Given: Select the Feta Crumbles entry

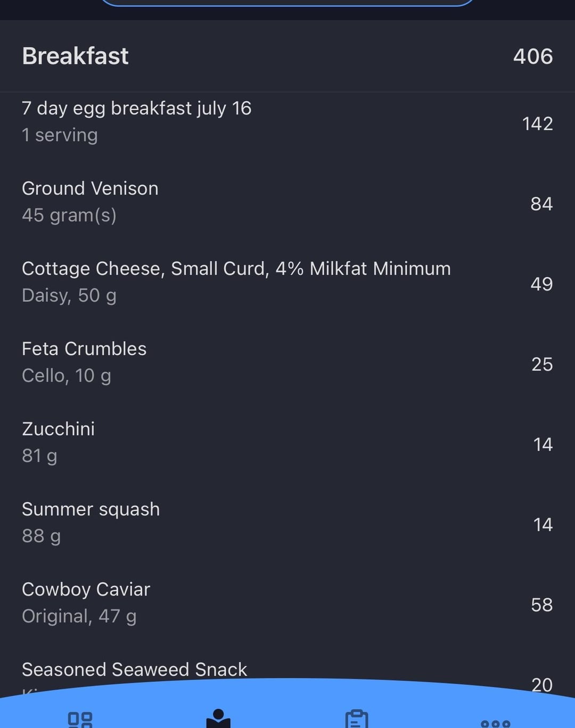Looking at the screenshot, I should click(x=287, y=362).
